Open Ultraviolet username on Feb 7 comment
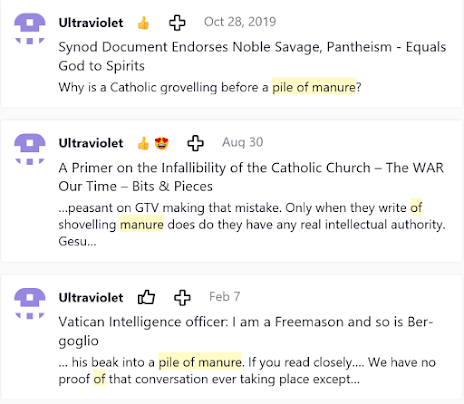The height and width of the screenshot is (404, 464). pos(91,298)
